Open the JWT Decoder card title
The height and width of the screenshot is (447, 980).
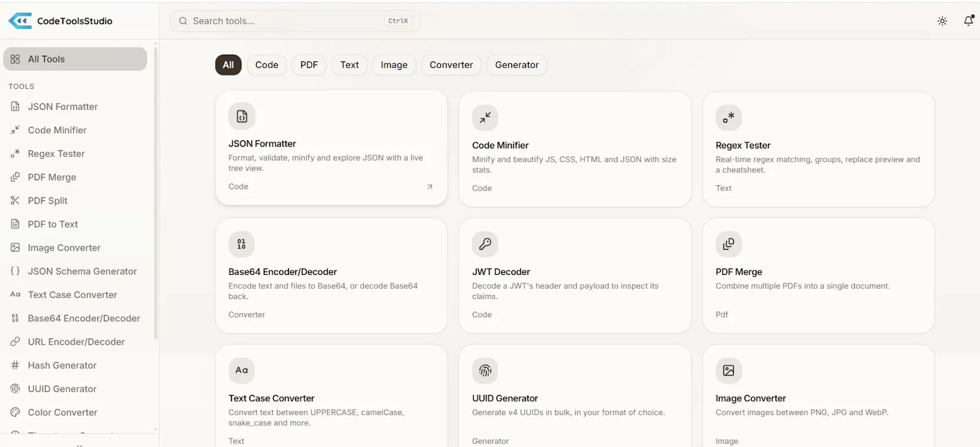501,272
